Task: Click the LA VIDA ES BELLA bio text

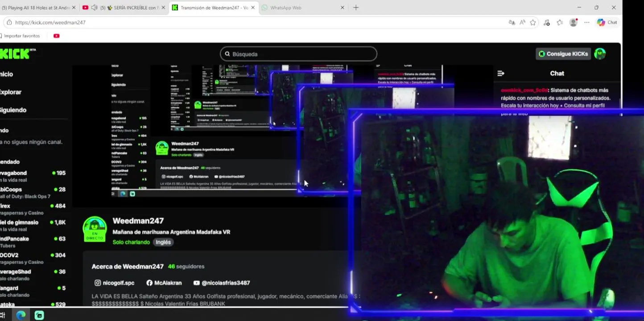Action: pos(225,300)
